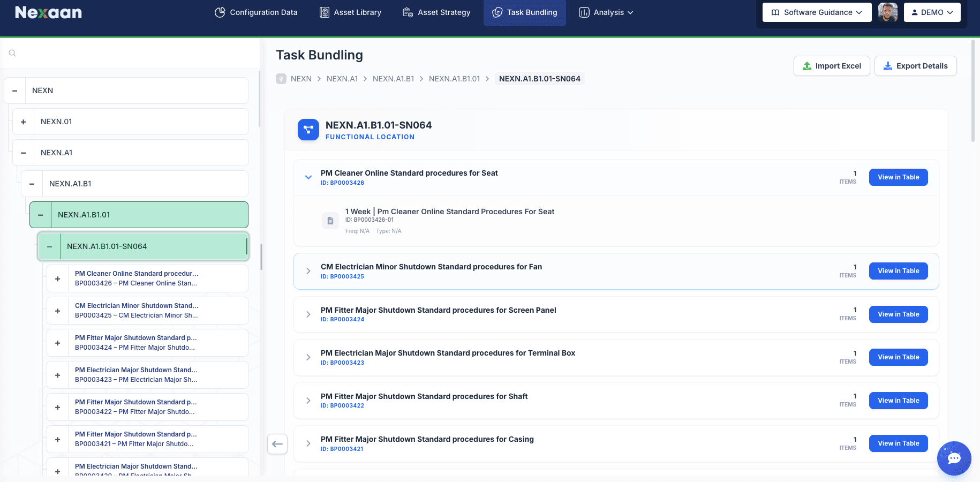
Task: Click ID BP0003425 text
Action: (x=342, y=276)
